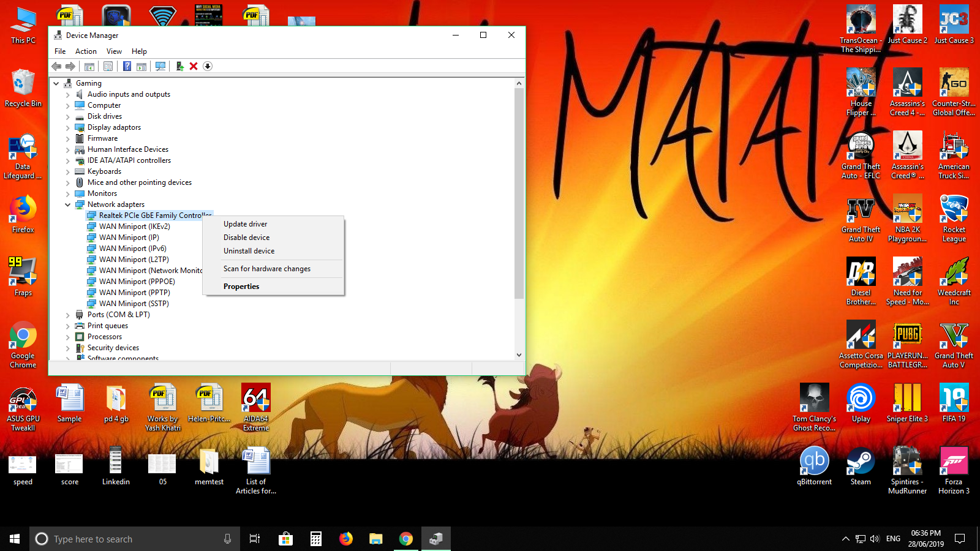This screenshot has width=980, height=551.
Task: Select Disable device in the context menu
Action: (x=246, y=238)
